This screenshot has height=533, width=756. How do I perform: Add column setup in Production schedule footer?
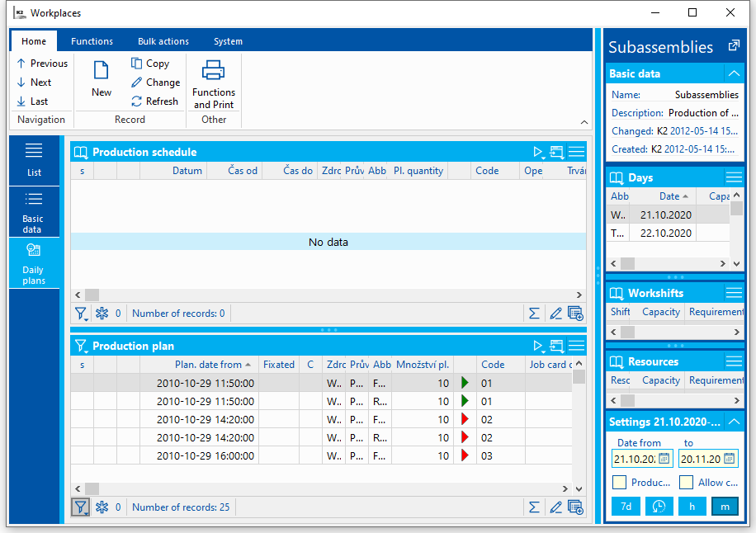(x=576, y=314)
